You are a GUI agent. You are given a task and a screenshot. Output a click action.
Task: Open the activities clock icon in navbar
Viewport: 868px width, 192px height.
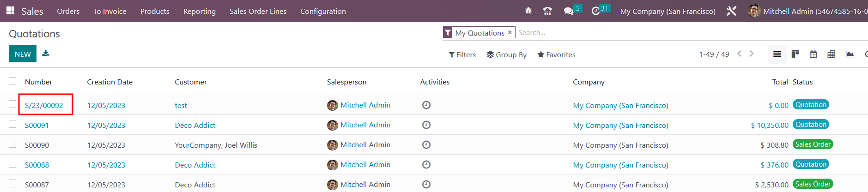pyautogui.click(x=595, y=11)
